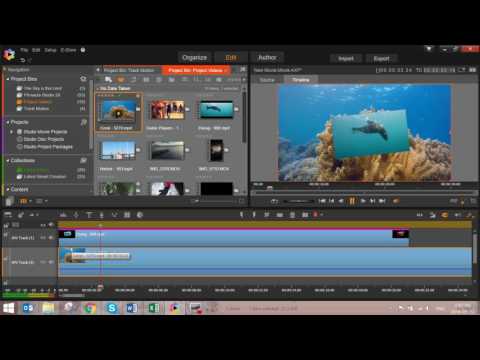Toggle loop playback in the player
The image size is (480, 360).
click(x=274, y=201)
